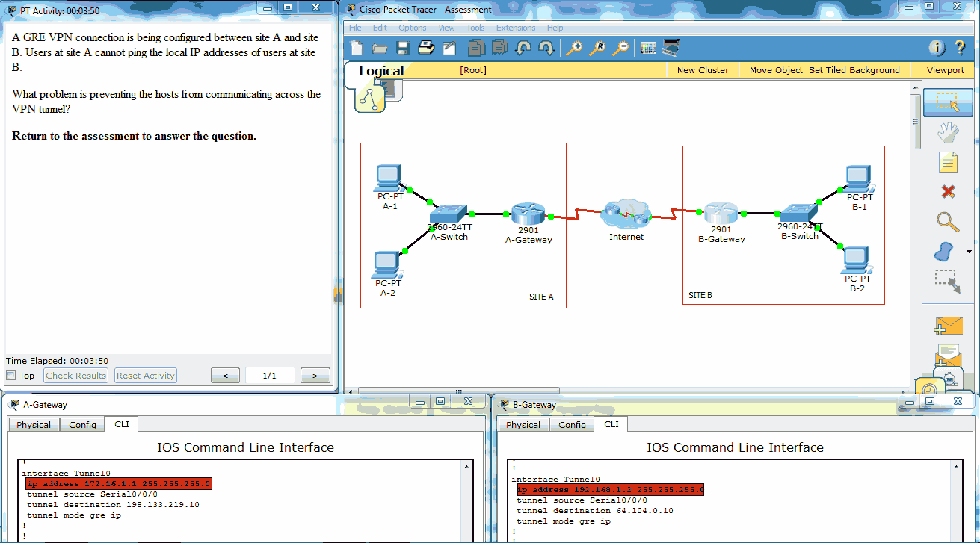
Task: Select the Resize Shape tool
Action: click(948, 282)
